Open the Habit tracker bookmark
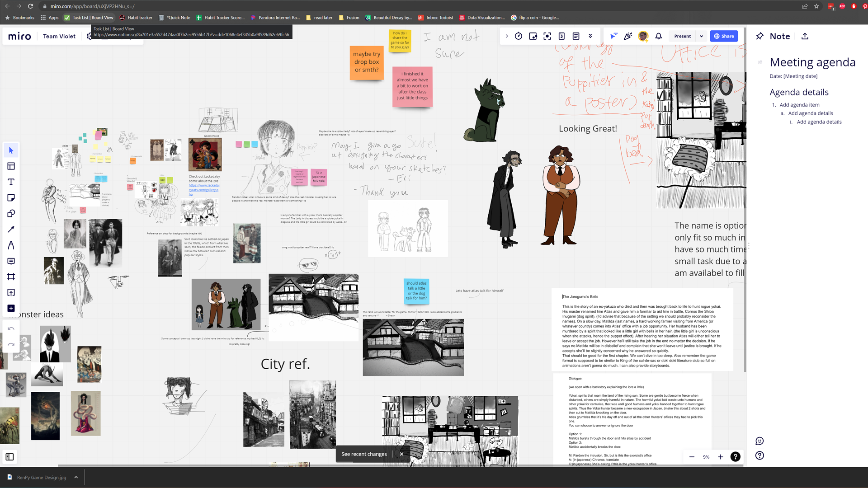 click(x=136, y=18)
